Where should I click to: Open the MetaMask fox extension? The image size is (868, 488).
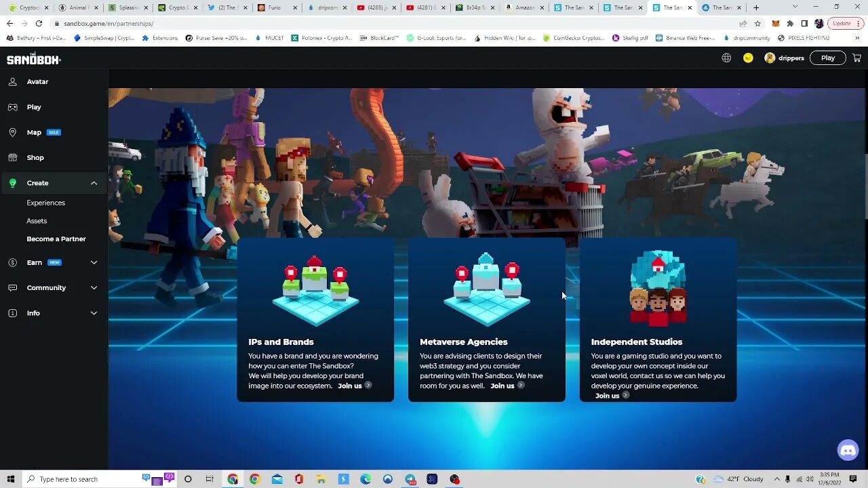click(776, 23)
